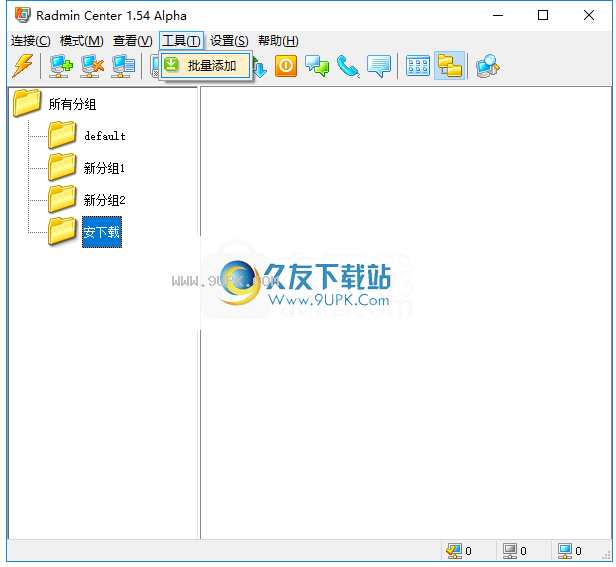This screenshot has width=616, height=567.
Task: Close the Radmin Center window
Action: click(x=588, y=15)
